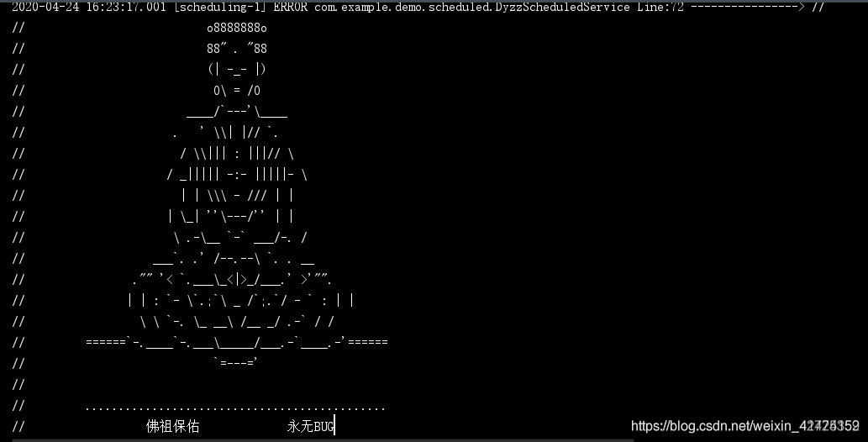868x442 pixels.
Task: Click the `=---=' base of the ASCII figure
Action: click(236, 362)
